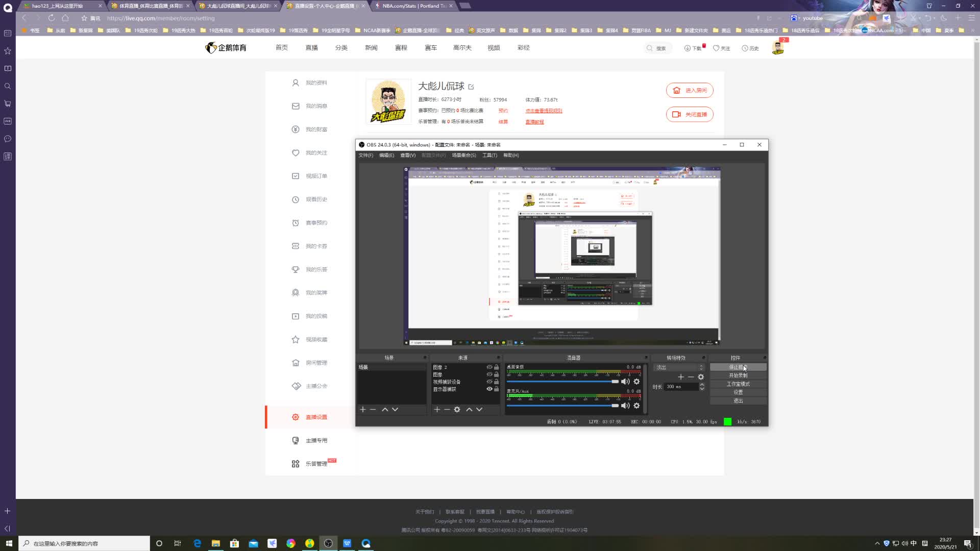Remove scene with minus icon
Screen dimensions: 980x551
click(x=373, y=409)
